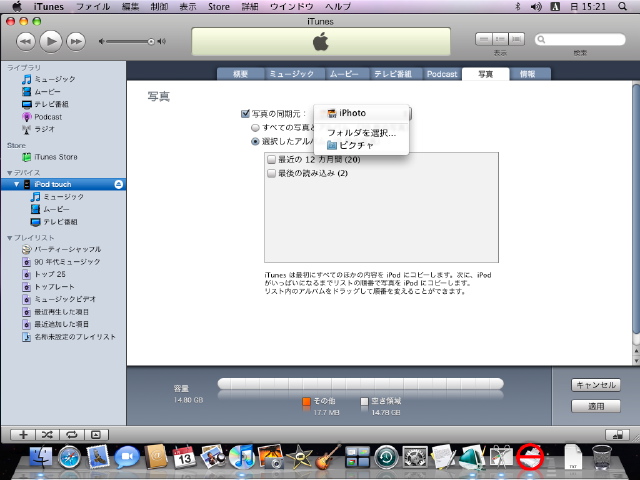Choose iPhoto in the sync source popup
640x480 pixels.
click(x=361, y=113)
